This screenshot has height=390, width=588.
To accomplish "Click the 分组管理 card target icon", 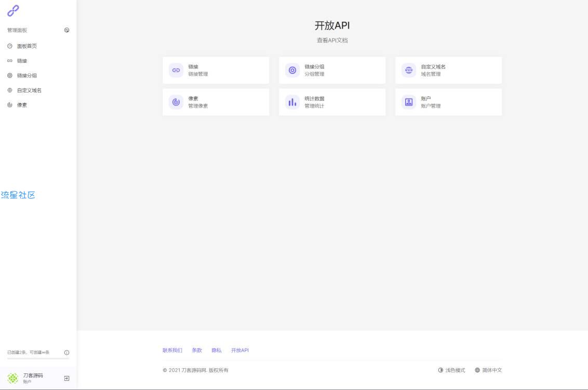I will [292, 70].
